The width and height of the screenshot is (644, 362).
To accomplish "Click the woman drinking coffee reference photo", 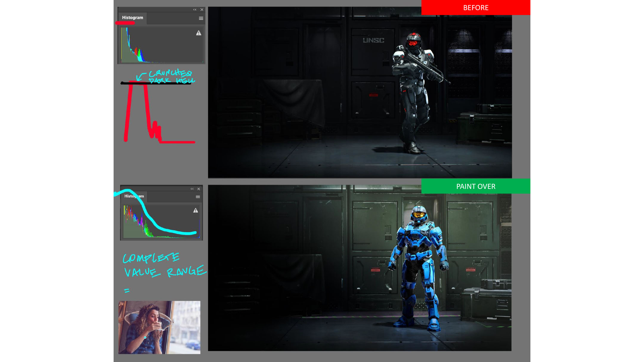I will pyautogui.click(x=159, y=327).
